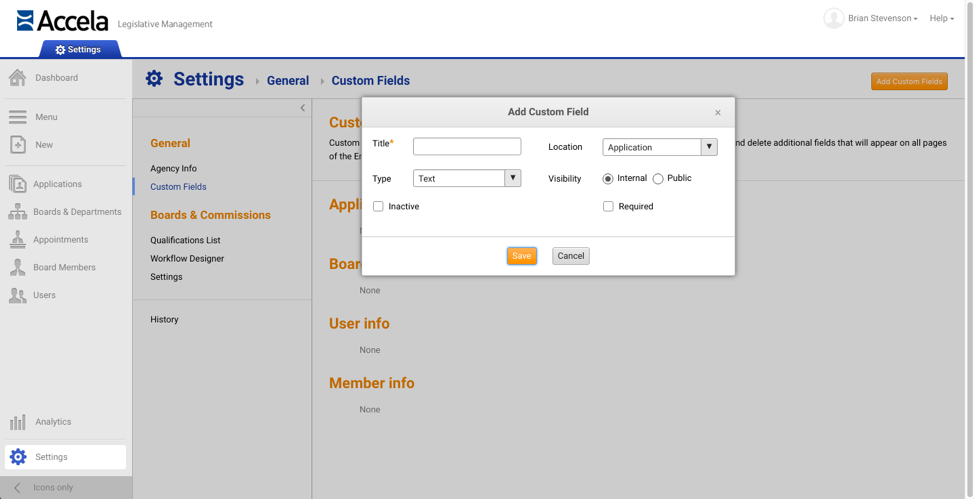Click the Icons only label
Viewport: 974px width, 499px height.
pos(53,488)
